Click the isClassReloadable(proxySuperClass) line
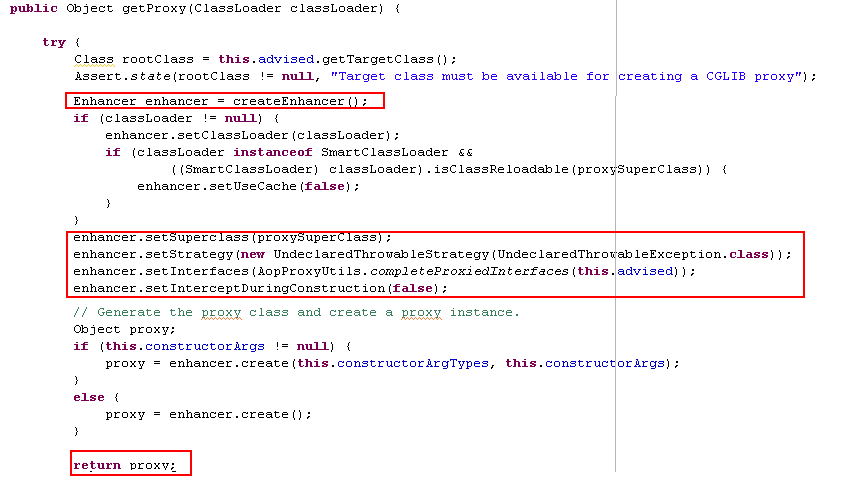The height and width of the screenshot is (485, 860). 449,170
